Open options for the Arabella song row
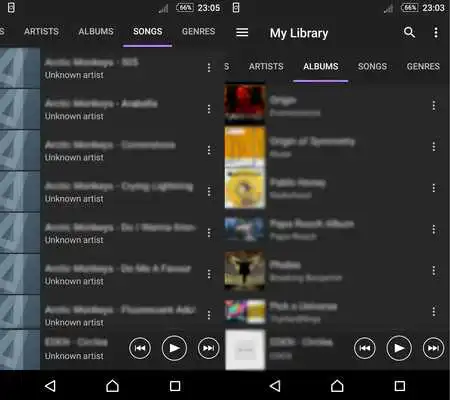450x400 pixels. tap(209, 109)
